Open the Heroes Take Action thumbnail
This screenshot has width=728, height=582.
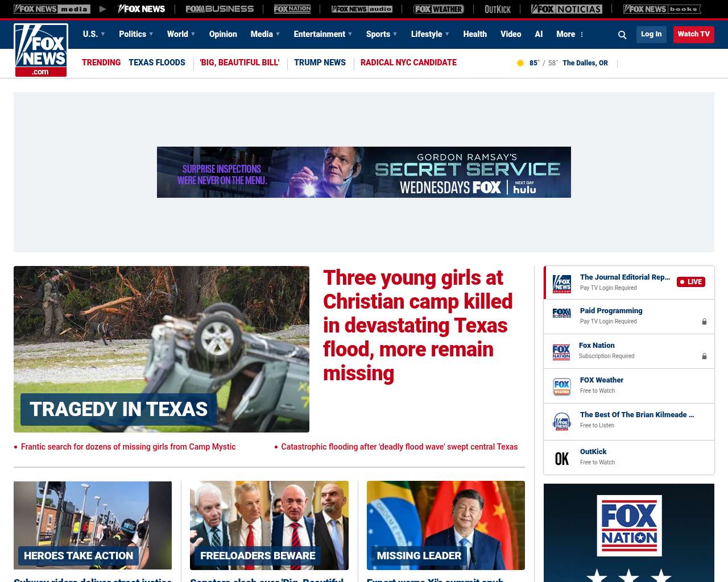93,525
